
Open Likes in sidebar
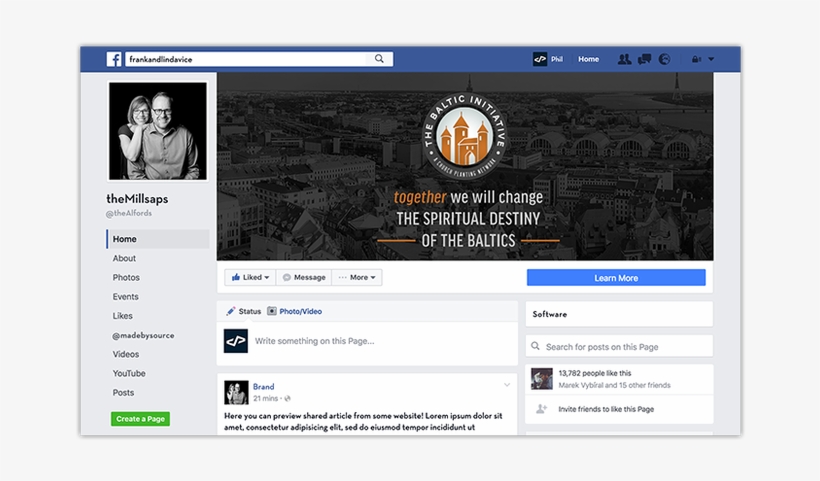coord(122,316)
